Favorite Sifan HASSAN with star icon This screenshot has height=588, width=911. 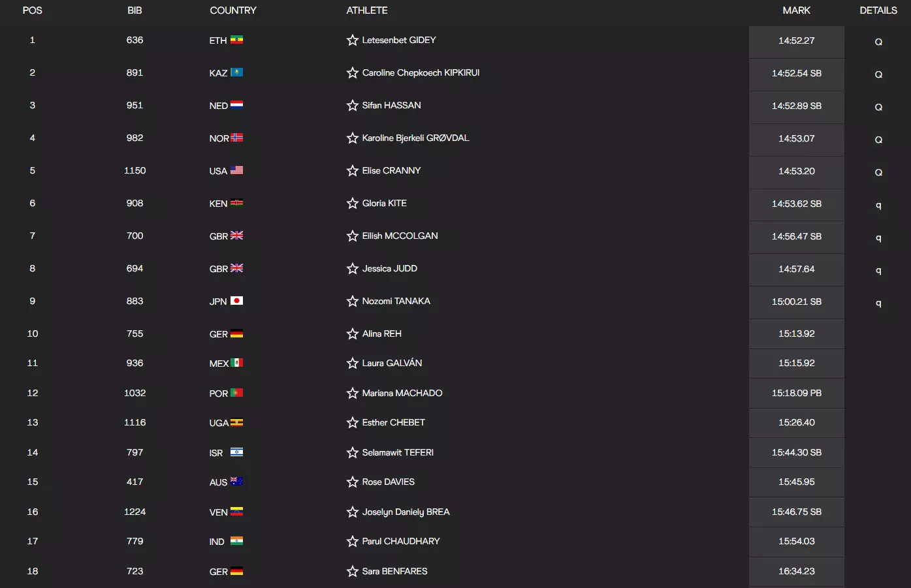coord(353,106)
